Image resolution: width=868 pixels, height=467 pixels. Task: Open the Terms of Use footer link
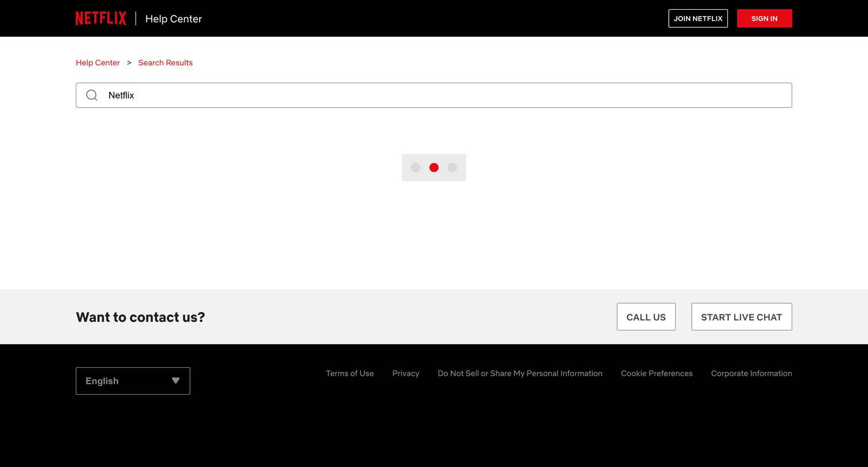pyautogui.click(x=350, y=373)
